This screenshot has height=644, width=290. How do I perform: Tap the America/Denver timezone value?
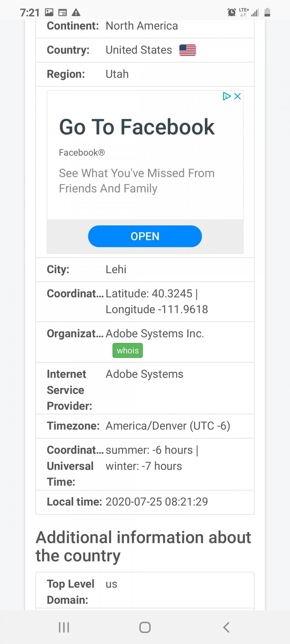coord(168,426)
